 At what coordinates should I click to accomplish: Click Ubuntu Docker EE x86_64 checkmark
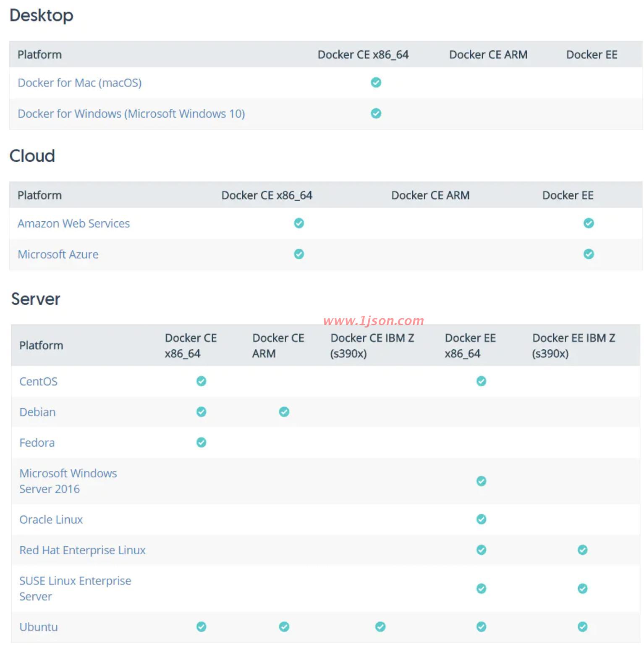pos(482,626)
